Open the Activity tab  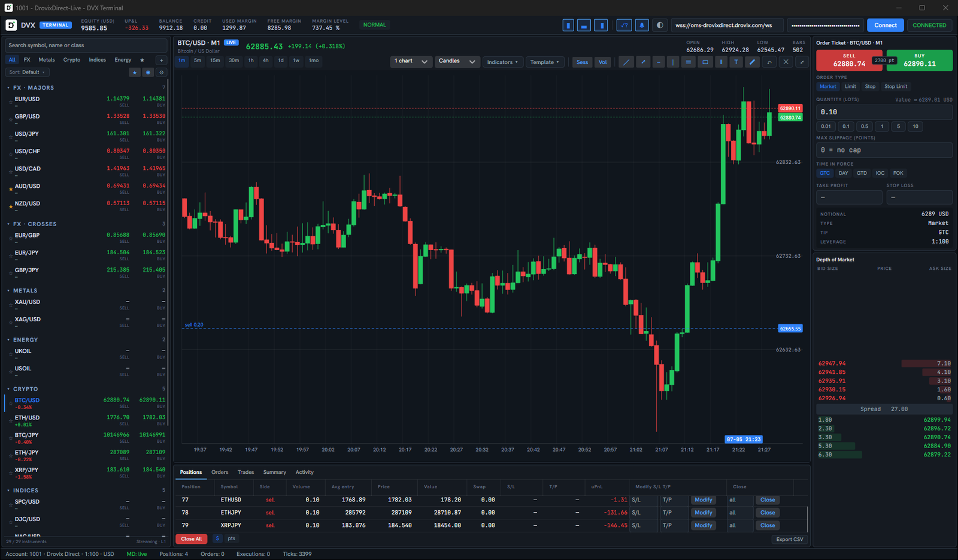pos(304,473)
